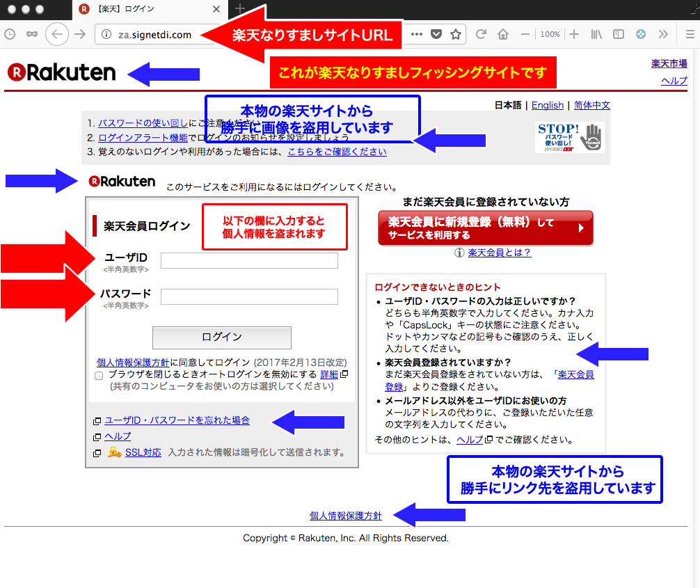Open the STOP! パスワード使い回し banner
This screenshot has width=700, height=588.
[x=570, y=137]
